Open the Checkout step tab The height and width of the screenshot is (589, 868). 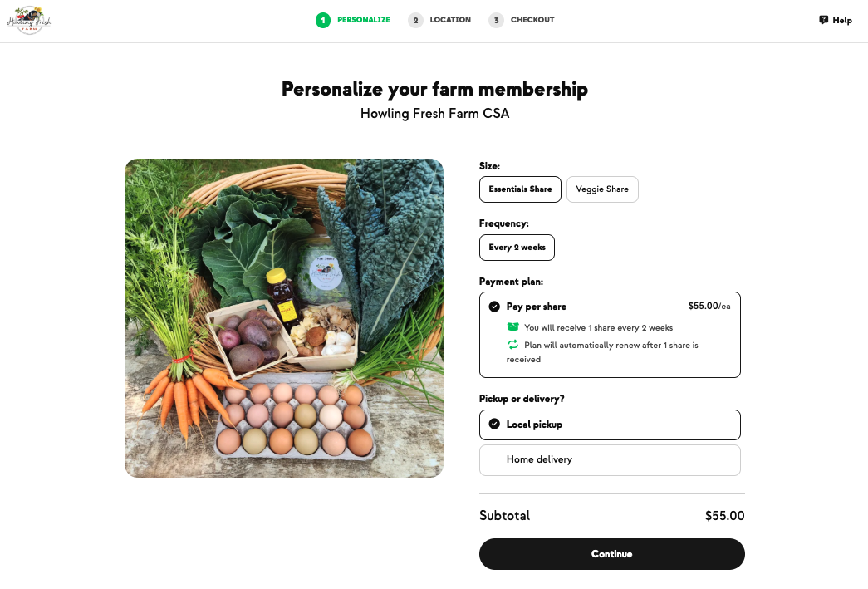532,20
